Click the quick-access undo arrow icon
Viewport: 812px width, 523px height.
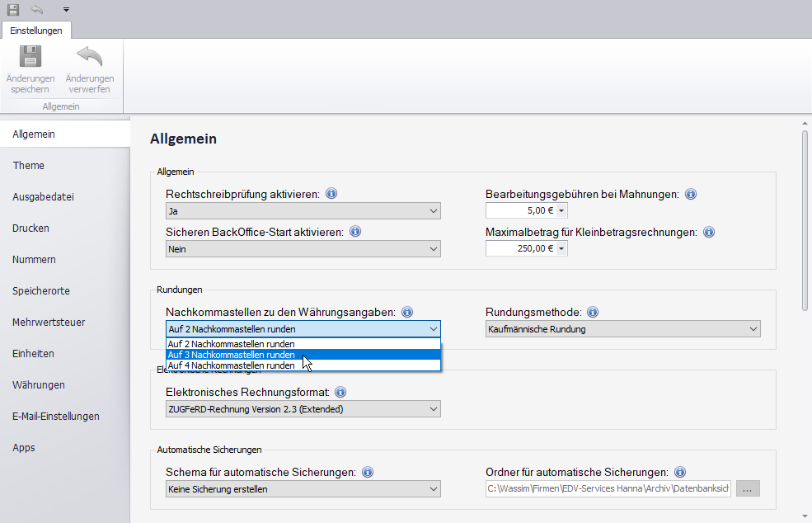(x=37, y=9)
